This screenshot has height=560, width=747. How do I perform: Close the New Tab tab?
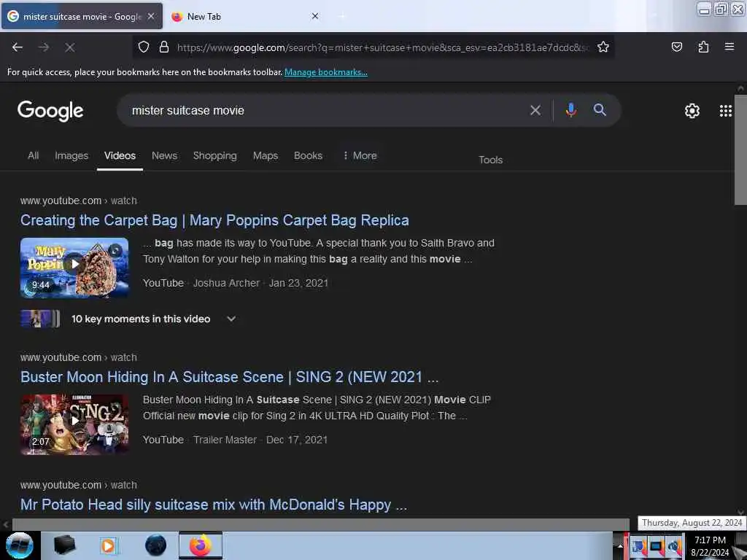tap(315, 16)
